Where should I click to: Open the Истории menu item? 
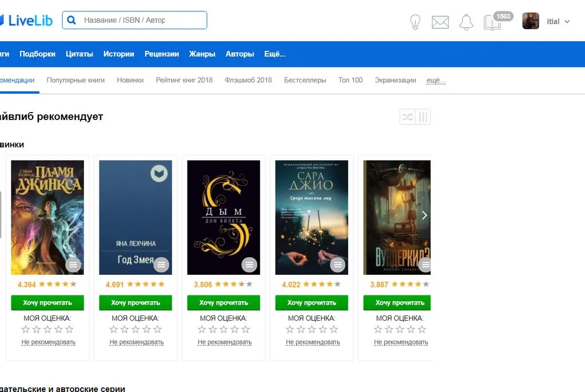pyautogui.click(x=118, y=54)
